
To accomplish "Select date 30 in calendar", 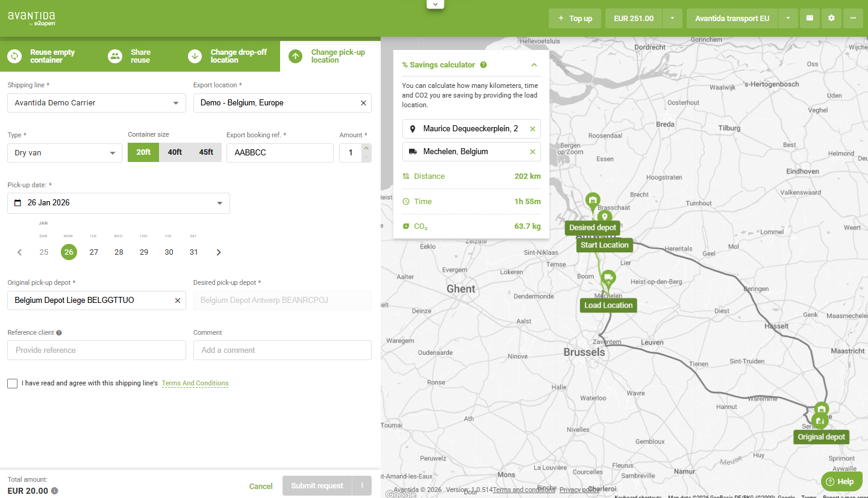I will (x=169, y=252).
